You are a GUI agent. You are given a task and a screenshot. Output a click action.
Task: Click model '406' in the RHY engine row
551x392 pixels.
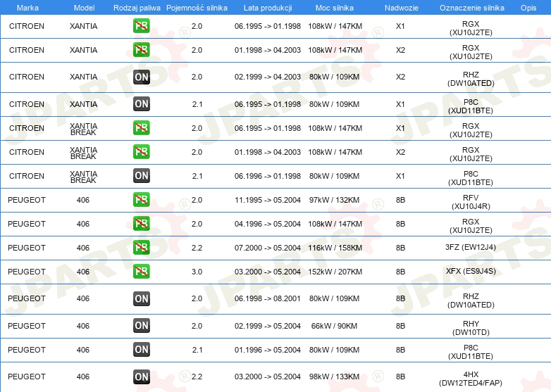click(83, 326)
